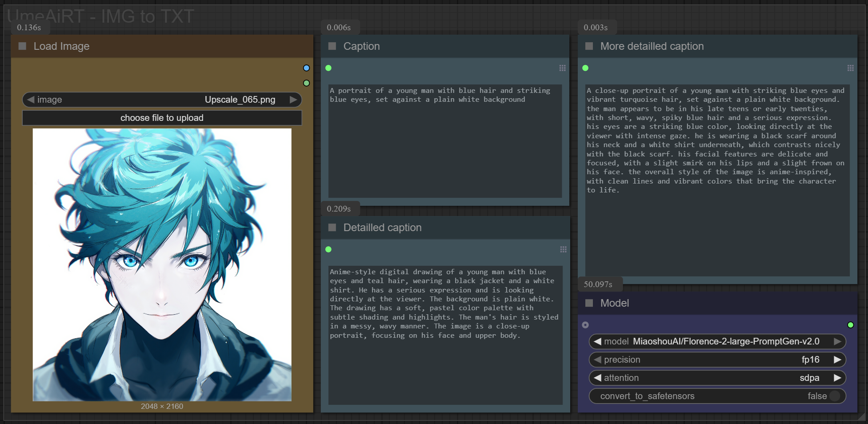Click the loaded anime portrait preview
Viewport: 868px width, 424px height.
[162, 265]
